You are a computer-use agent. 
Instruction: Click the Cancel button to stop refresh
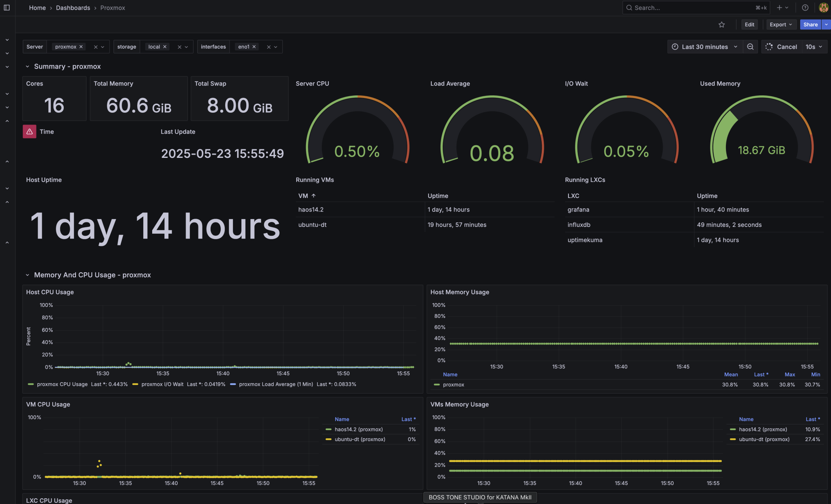[x=786, y=46]
